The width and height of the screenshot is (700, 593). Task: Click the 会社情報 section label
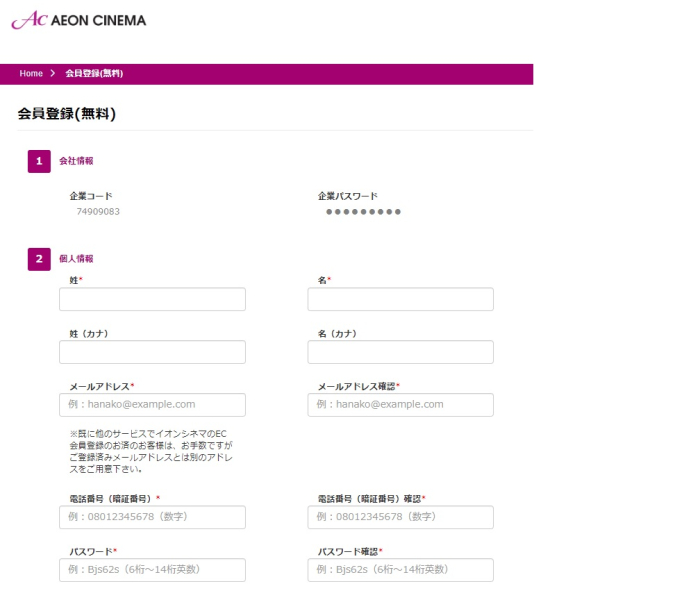pyautogui.click(x=76, y=161)
